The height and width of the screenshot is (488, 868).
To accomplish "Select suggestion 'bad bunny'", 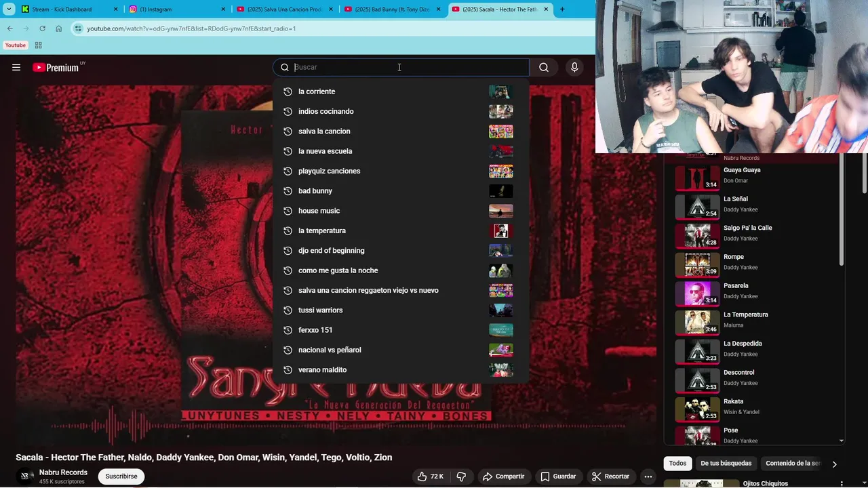I will coord(401,191).
